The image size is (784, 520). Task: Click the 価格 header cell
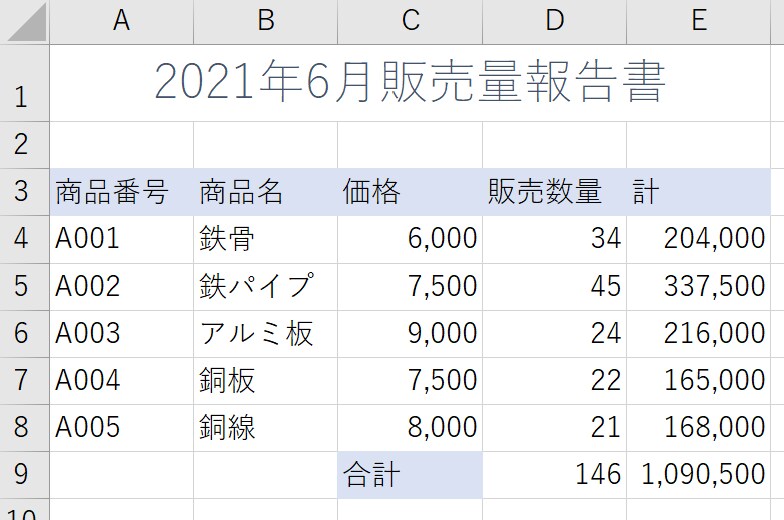pos(410,192)
